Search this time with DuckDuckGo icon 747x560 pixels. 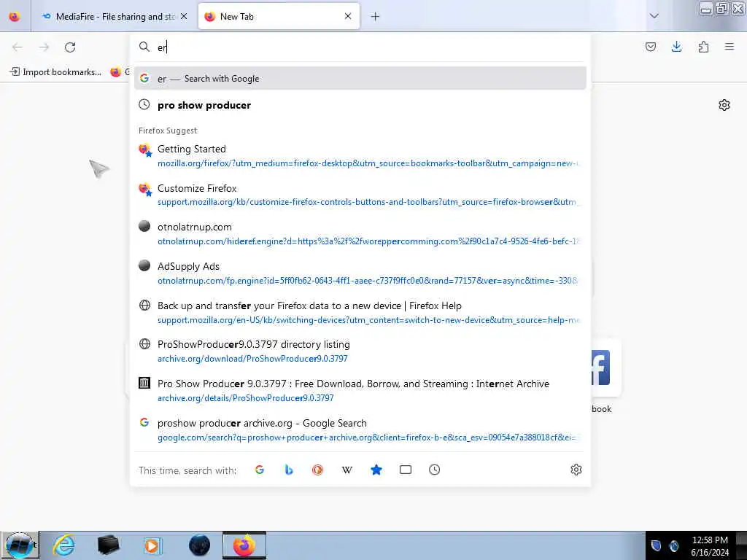(x=318, y=470)
